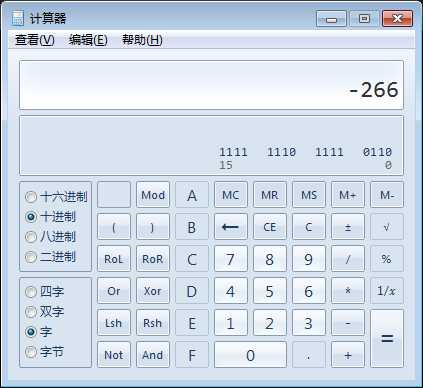Click the multiplication * button
The height and width of the screenshot is (388, 423).
click(x=348, y=291)
